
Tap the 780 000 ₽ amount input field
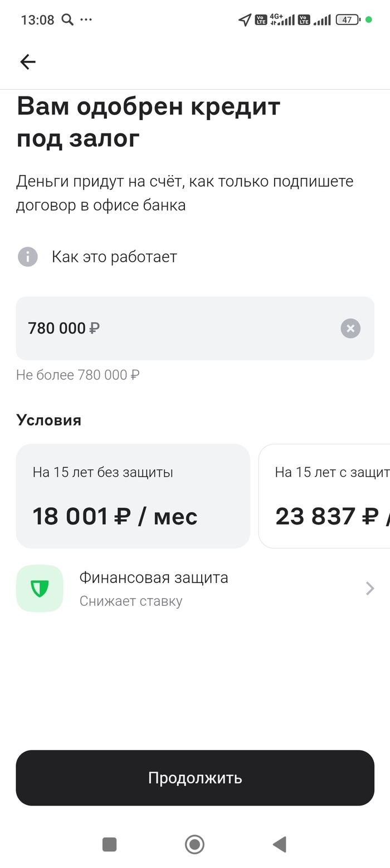(178, 329)
